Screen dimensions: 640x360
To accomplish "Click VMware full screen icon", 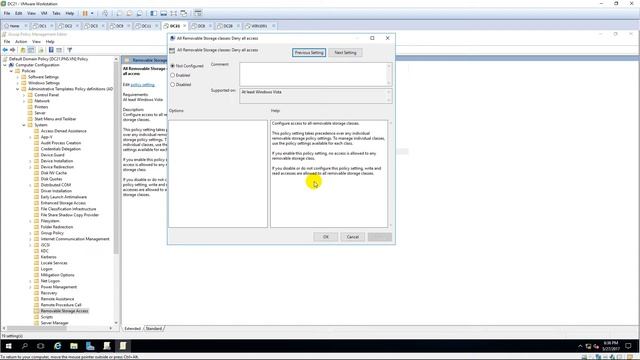I will [173, 13].
